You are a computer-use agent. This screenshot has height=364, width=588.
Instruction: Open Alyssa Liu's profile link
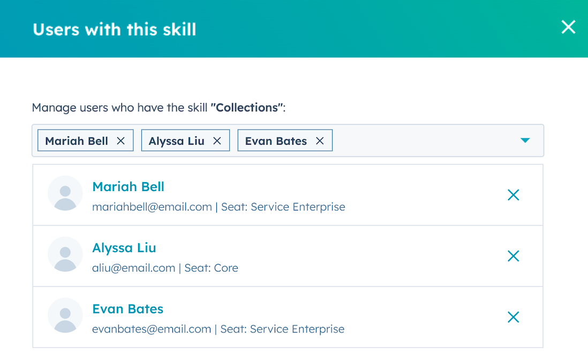click(x=124, y=248)
